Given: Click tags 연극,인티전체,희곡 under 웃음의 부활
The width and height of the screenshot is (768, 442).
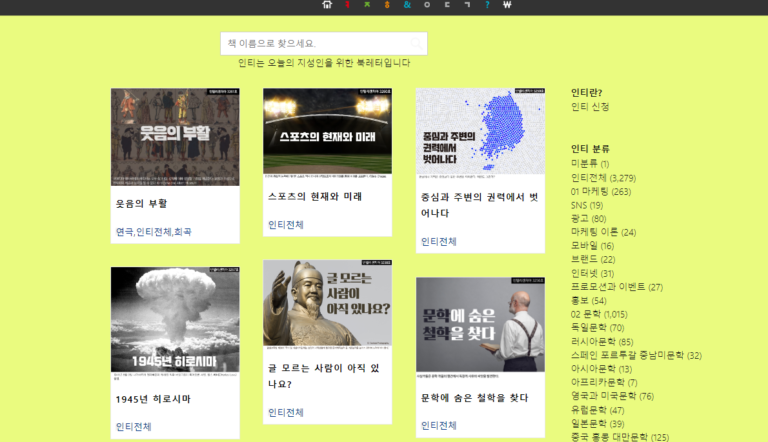Looking at the screenshot, I should (x=153, y=232).
